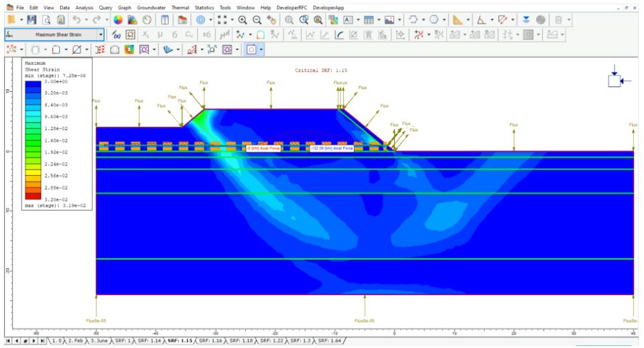This screenshot has width=644, height=348.
Task: Click the Zoom In magnifier icon
Action: tap(242, 20)
